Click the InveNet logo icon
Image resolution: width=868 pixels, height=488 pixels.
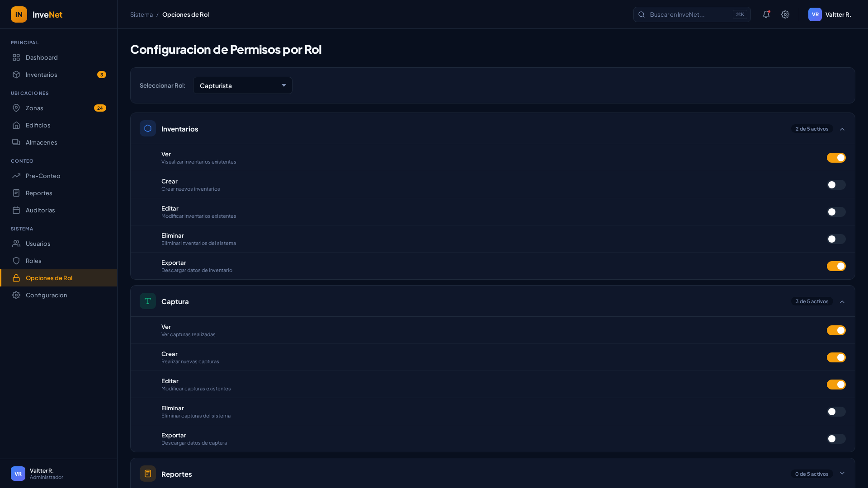[x=19, y=14]
